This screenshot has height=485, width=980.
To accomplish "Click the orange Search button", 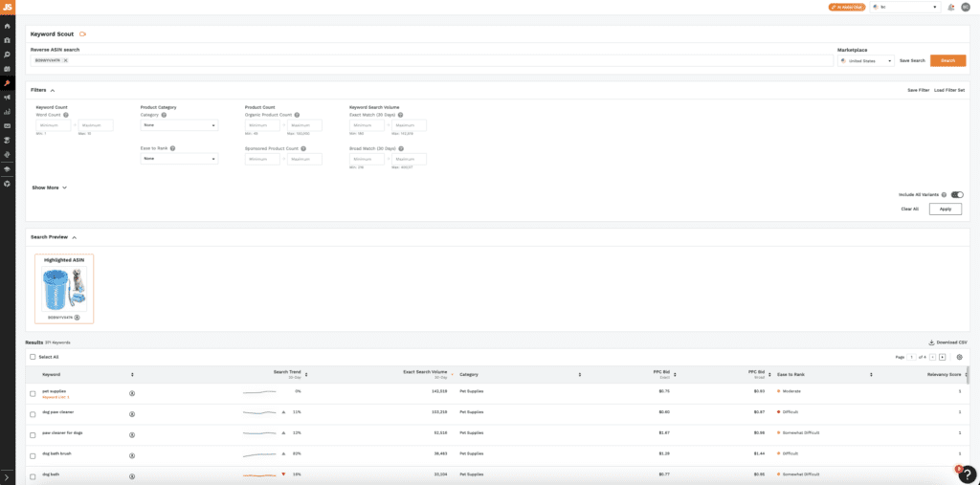I will click(x=947, y=60).
